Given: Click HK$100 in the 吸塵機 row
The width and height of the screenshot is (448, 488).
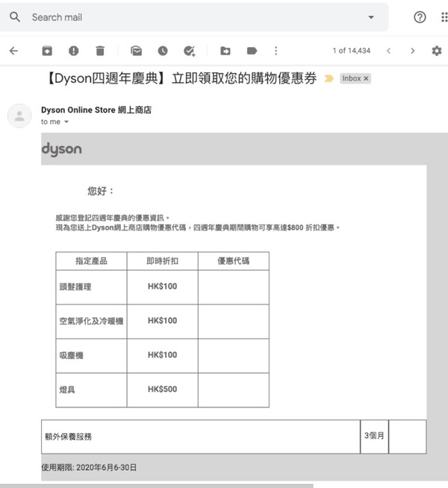Looking at the screenshot, I should (x=162, y=354).
